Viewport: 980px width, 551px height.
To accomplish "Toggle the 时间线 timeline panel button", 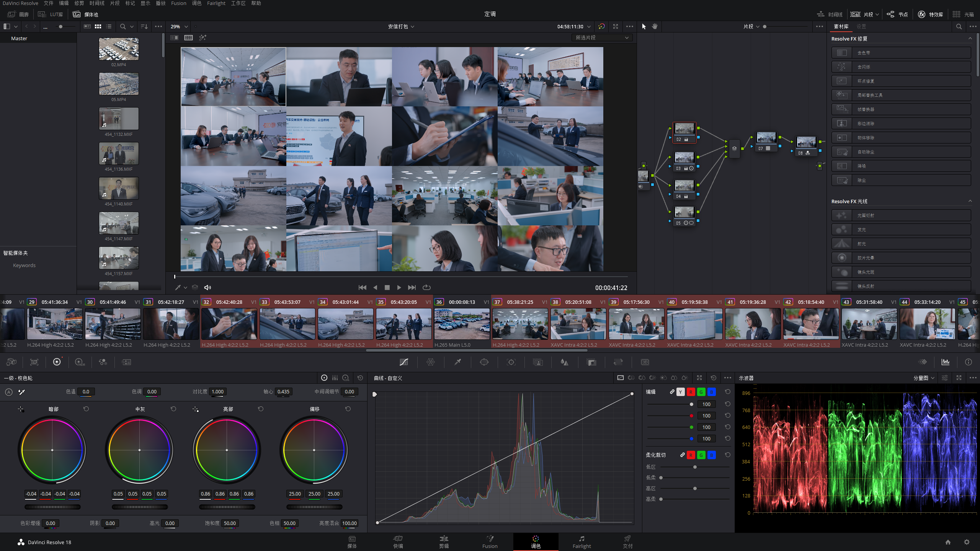I will [830, 14].
